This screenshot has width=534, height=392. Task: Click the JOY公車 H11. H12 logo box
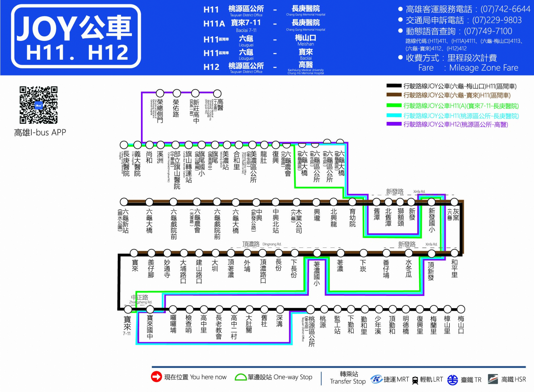pos(76,36)
